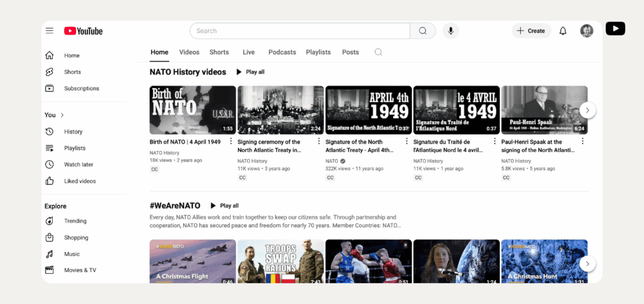Open the account avatar menu
Screen dimensions: 644x304
coord(587,31)
